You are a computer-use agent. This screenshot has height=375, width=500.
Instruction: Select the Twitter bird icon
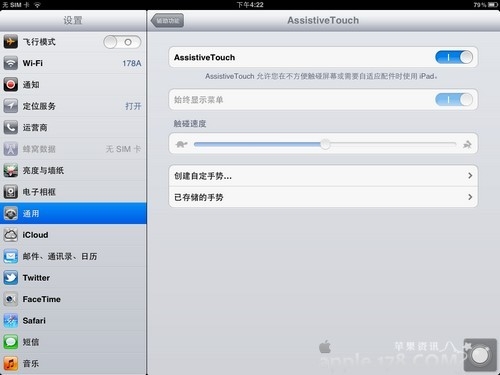point(11,278)
